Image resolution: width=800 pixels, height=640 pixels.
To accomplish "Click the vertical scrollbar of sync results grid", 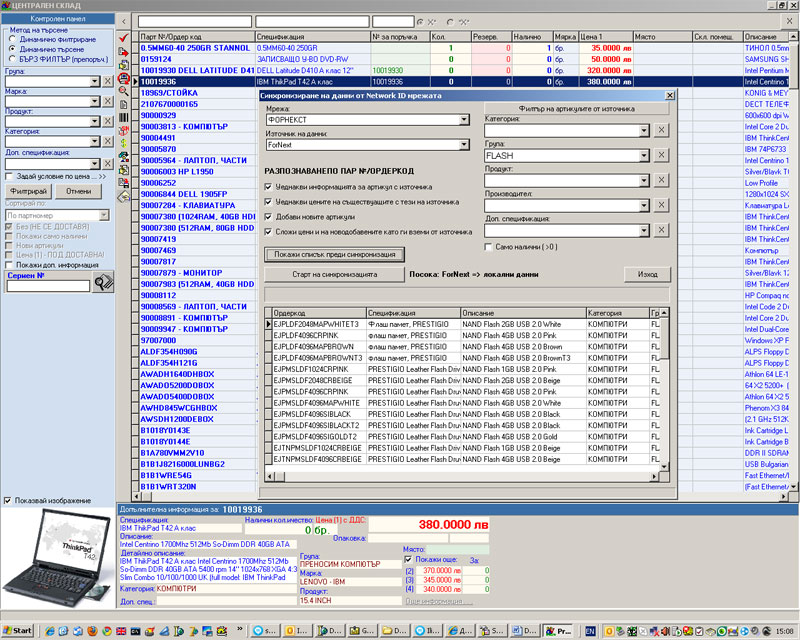I will 664,390.
